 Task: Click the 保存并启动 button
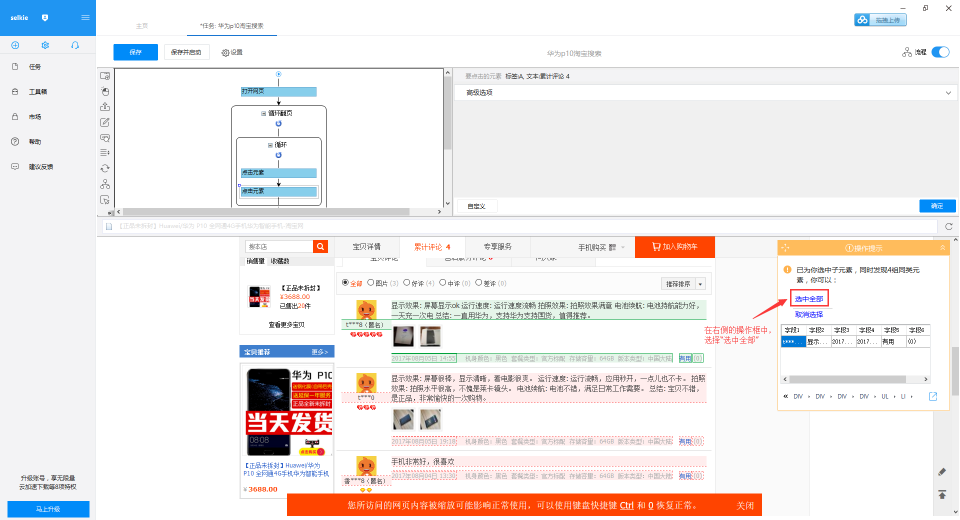point(186,52)
